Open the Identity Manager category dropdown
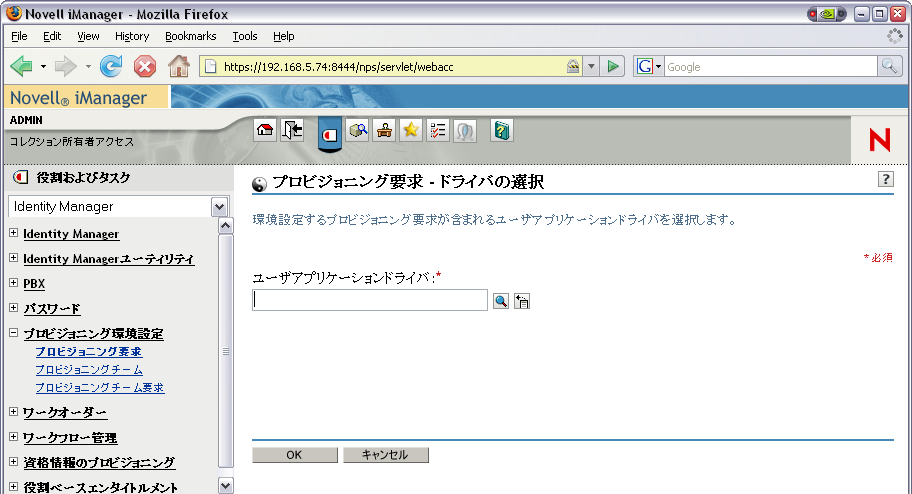Viewport: 912px width, 494px height. click(x=219, y=207)
